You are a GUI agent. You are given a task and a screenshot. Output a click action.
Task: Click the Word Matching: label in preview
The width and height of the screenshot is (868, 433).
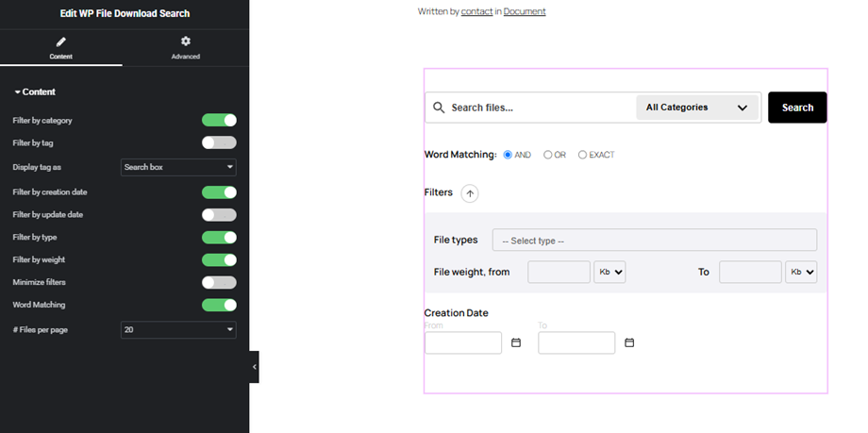point(460,155)
